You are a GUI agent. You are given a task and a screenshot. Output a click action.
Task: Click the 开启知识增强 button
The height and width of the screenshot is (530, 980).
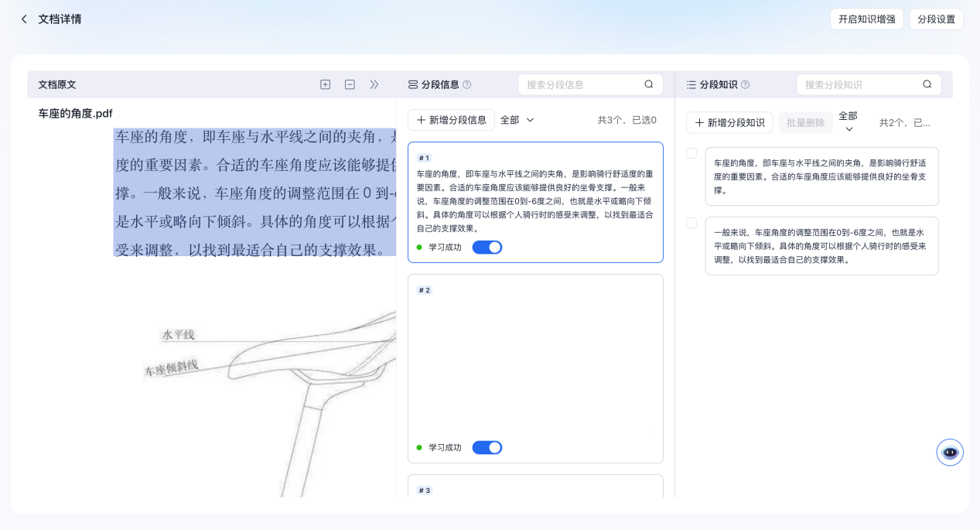coord(866,19)
